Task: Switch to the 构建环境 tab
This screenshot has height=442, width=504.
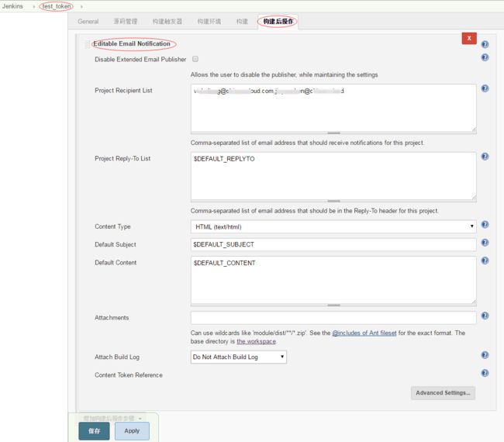Action: [209, 22]
